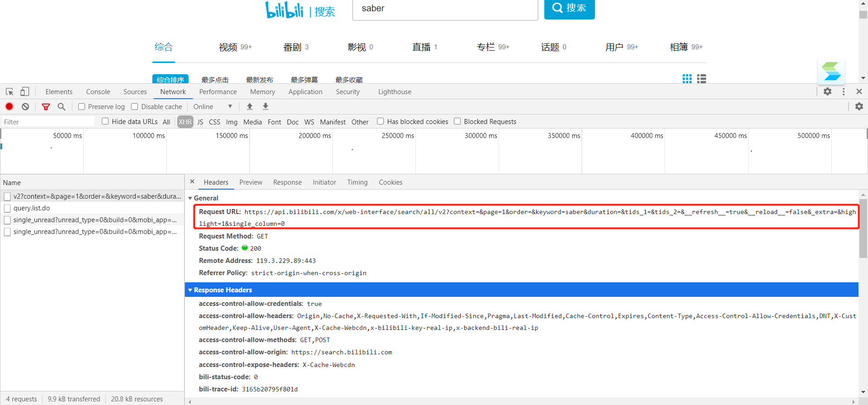Image resolution: width=868 pixels, height=405 pixels.
Task: Open the Security panel tab
Action: tap(348, 92)
